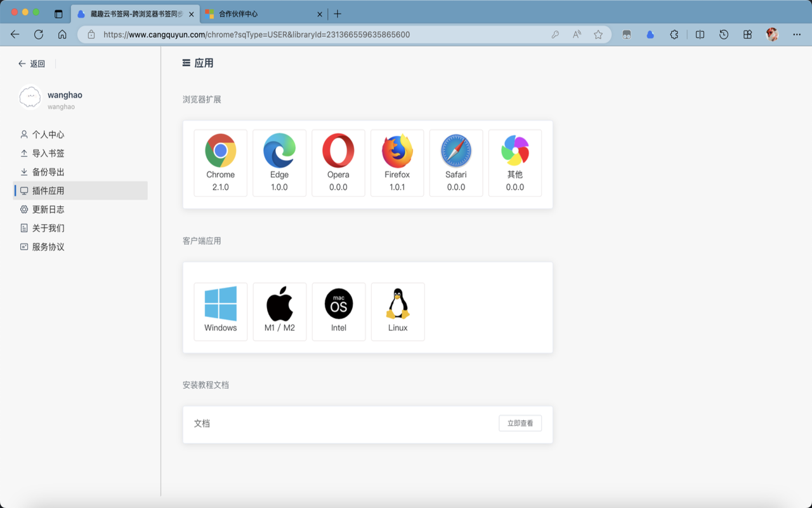
Task: Select the Apple M1/M2 client download
Action: (x=279, y=311)
